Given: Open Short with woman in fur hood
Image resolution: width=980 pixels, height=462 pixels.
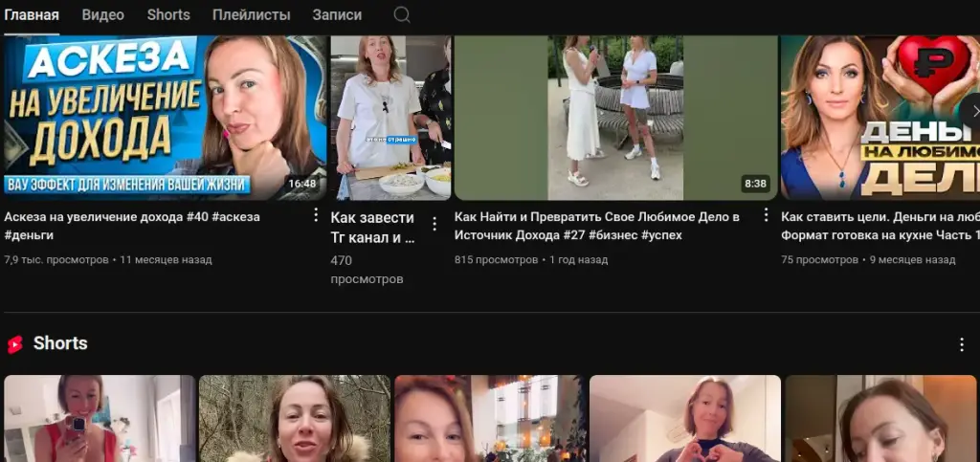Looking at the screenshot, I should click(x=295, y=418).
